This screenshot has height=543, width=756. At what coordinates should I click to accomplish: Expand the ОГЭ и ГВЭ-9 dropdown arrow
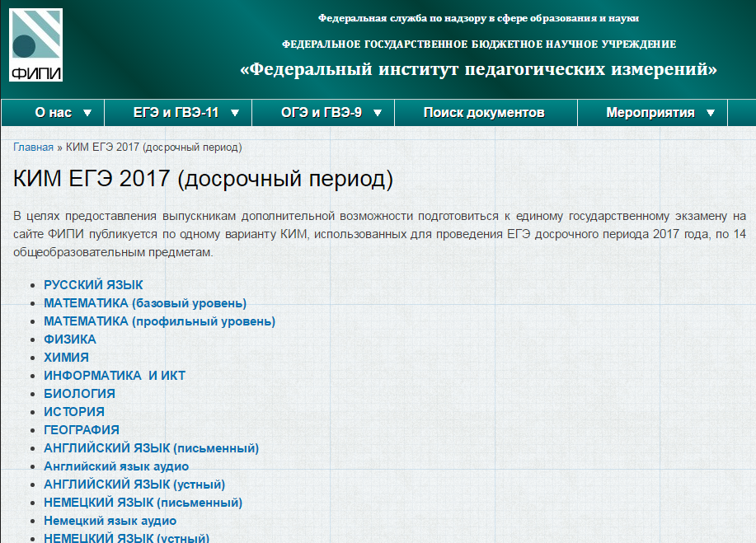pyautogui.click(x=378, y=113)
